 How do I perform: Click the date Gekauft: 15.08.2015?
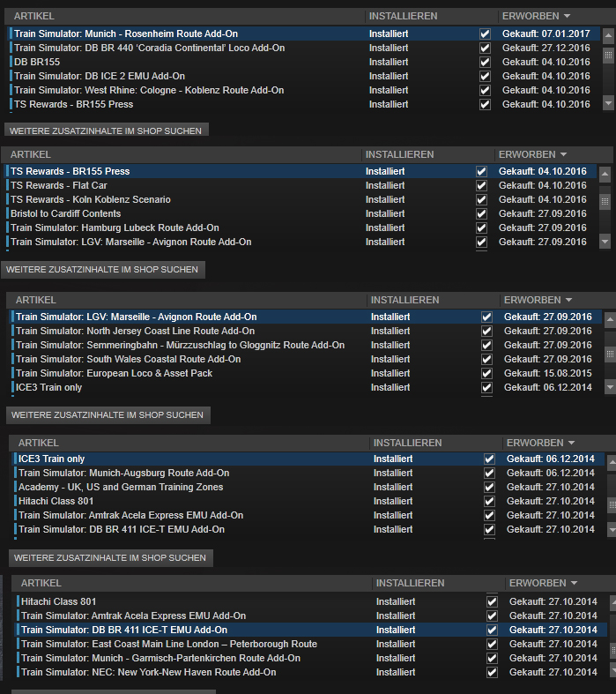coord(548,374)
